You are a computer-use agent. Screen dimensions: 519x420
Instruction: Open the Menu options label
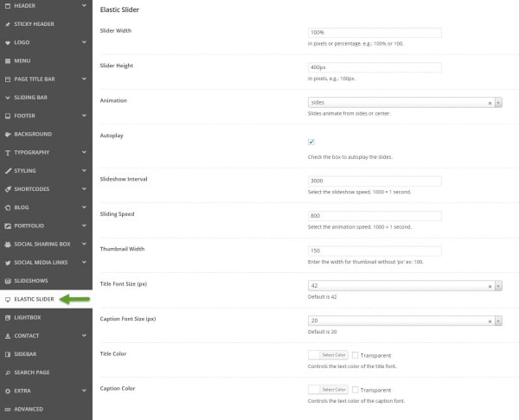pyautogui.click(x=22, y=60)
